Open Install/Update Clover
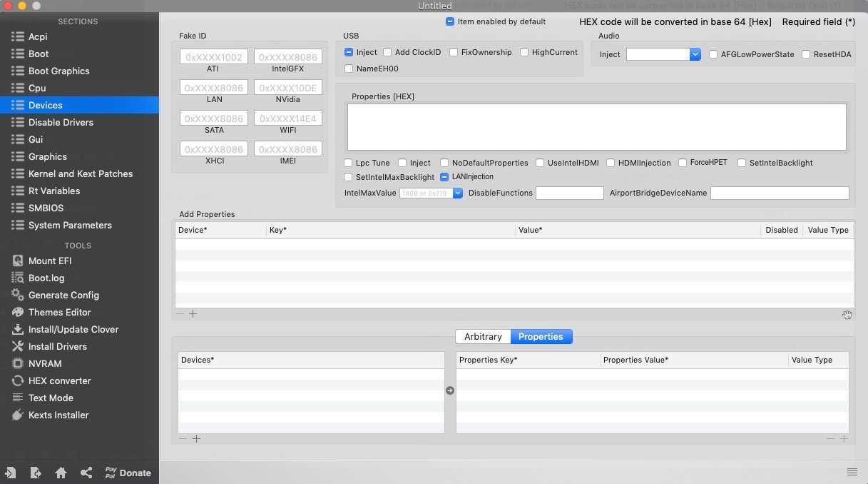868x484 pixels. pos(73,329)
